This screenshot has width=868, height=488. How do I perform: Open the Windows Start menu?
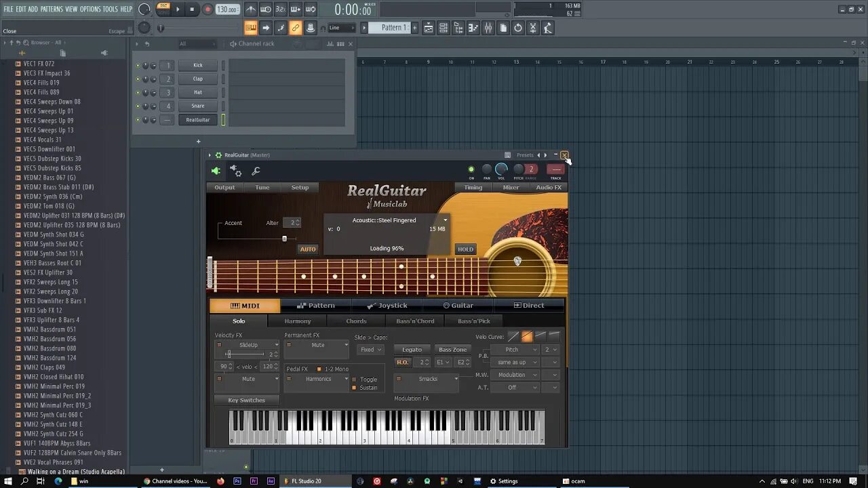7,481
